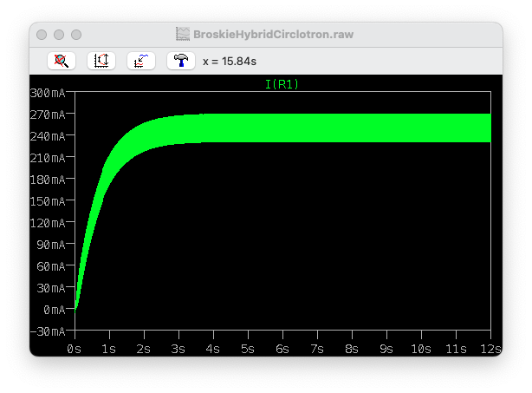Click the 2s time axis label
The width and height of the screenshot is (532, 393).
[x=144, y=349]
